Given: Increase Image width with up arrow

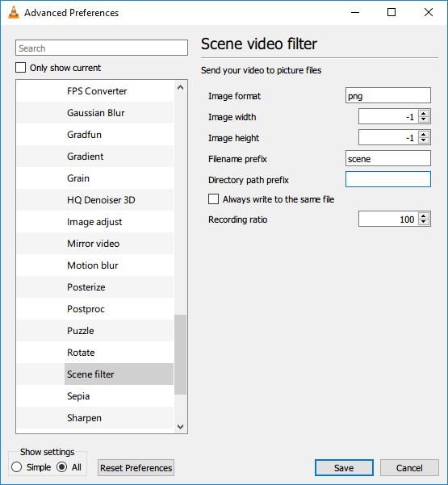Looking at the screenshot, I should tap(424, 113).
